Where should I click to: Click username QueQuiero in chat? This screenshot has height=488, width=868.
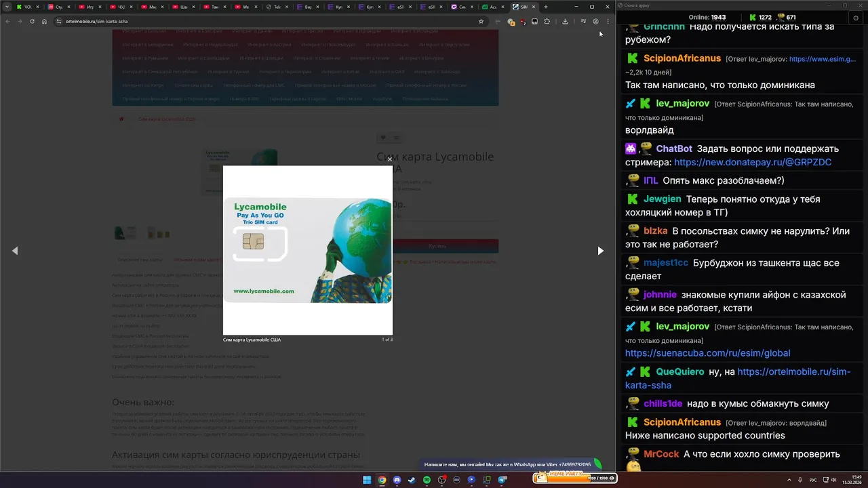tap(680, 372)
